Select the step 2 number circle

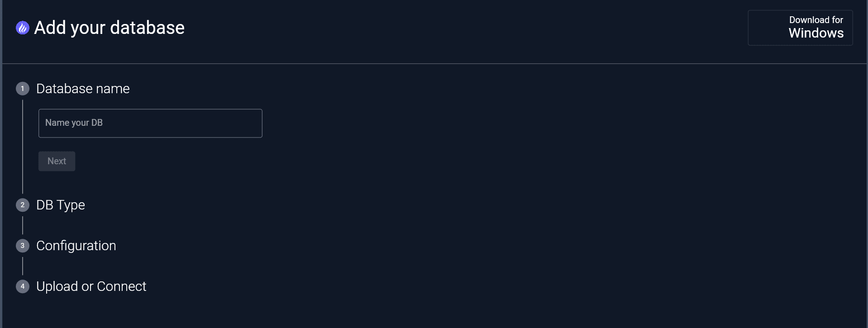(23, 205)
